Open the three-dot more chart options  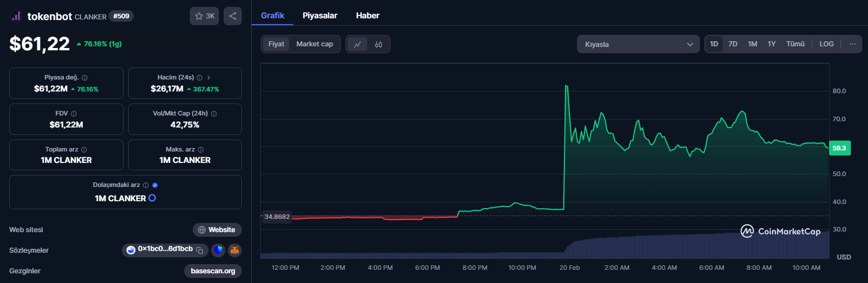pyautogui.click(x=852, y=44)
